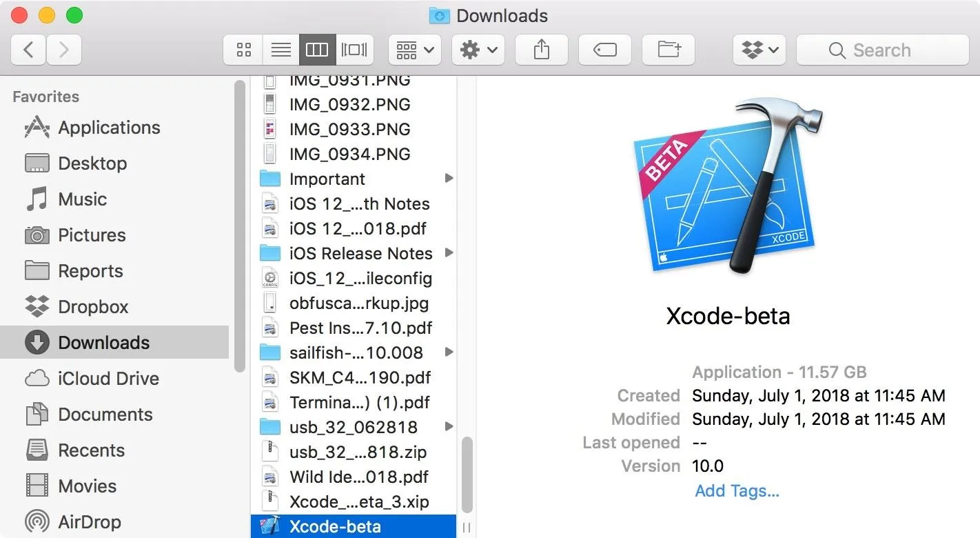Image resolution: width=980 pixels, height=538 pixels.
Task: Select the IMG_0932.PNG file
Action: (354, 104)
